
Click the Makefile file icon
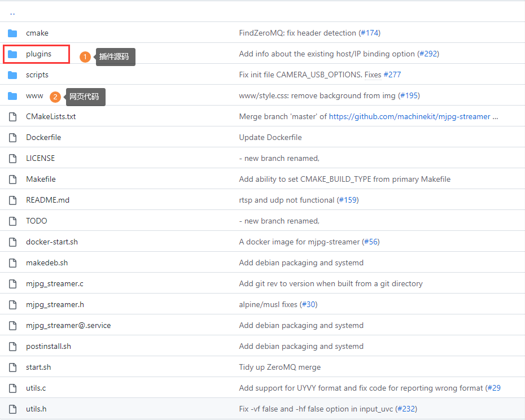click(x=13, y=180)
